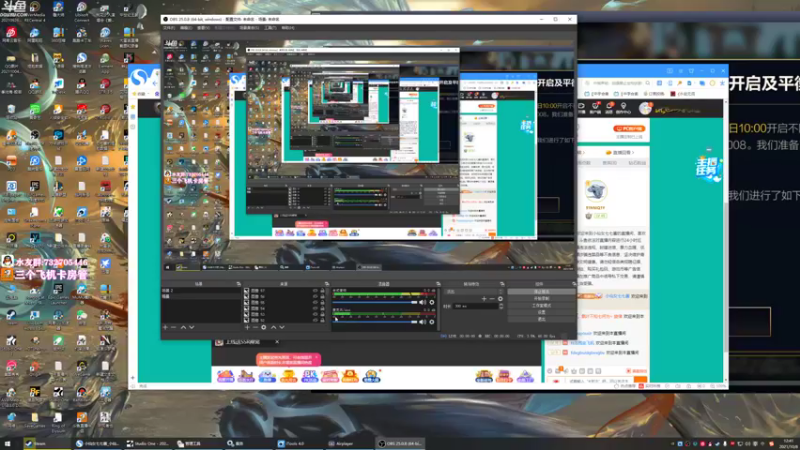Toggle visibility eye of 图像 53 source
The image size is (800, 450).
coord(315,314)
